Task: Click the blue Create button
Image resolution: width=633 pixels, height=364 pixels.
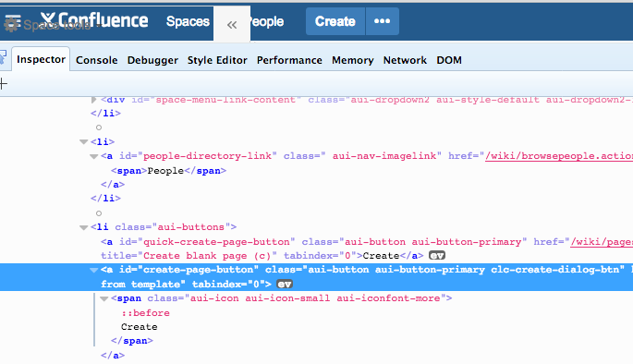Action: (x=335, y=21)
